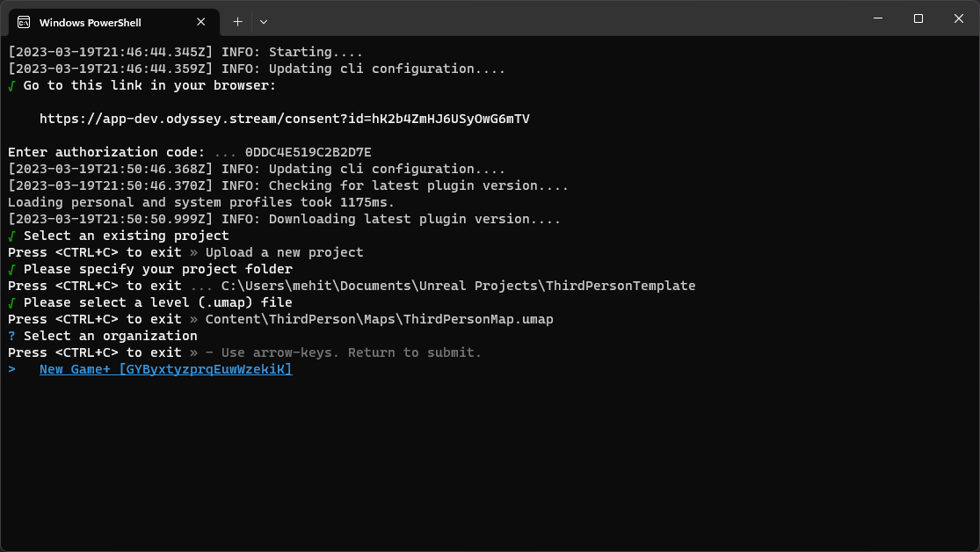Viewport: 980px width, 552px height.
Task: Click the 21:50:46.368Z 'Updating cli configuration' line
Action: point(257,169)
